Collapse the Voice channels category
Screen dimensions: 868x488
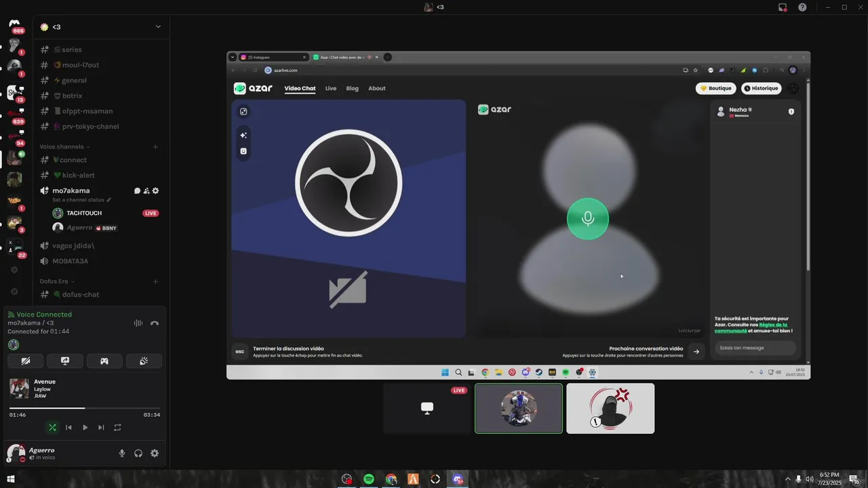click(64, 146)
